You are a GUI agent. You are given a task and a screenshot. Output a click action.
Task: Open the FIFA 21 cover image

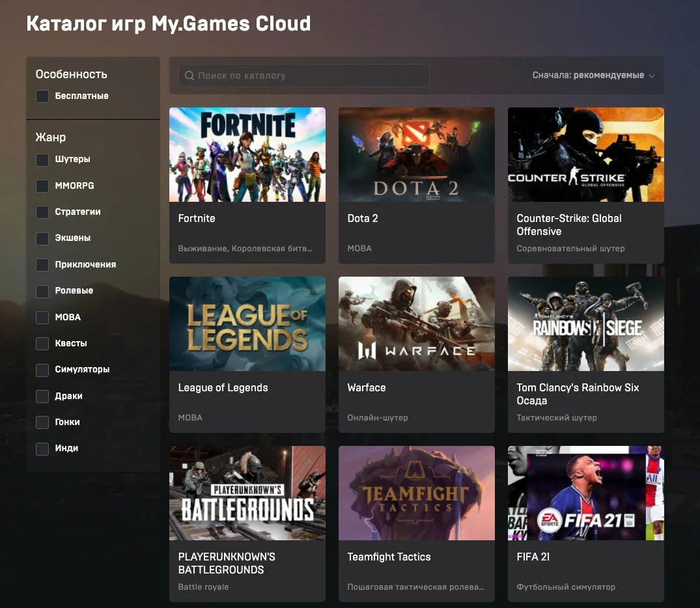click(x=585, y=493)
